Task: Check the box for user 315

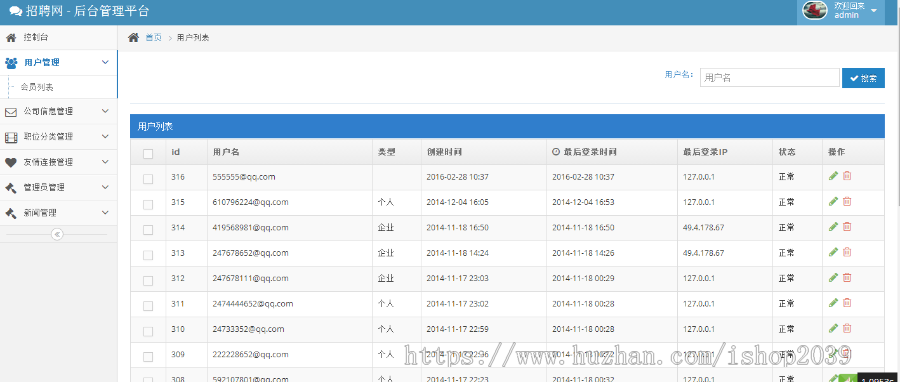Action: point(148,204)
